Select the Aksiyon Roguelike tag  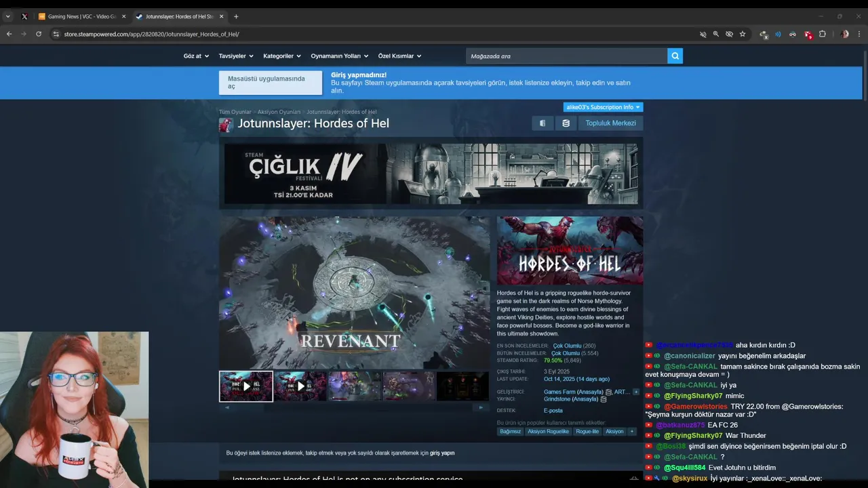[549, 431]
